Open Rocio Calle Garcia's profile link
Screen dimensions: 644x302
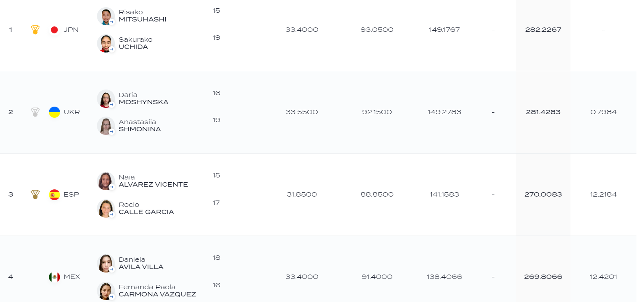146,208
